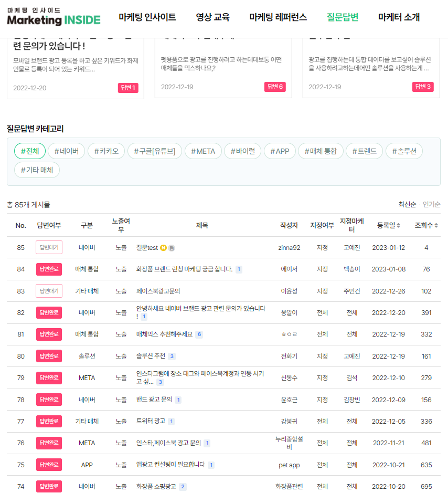Choose the #매체 통합 category tag
448x493 pixels.
[321, 151]
